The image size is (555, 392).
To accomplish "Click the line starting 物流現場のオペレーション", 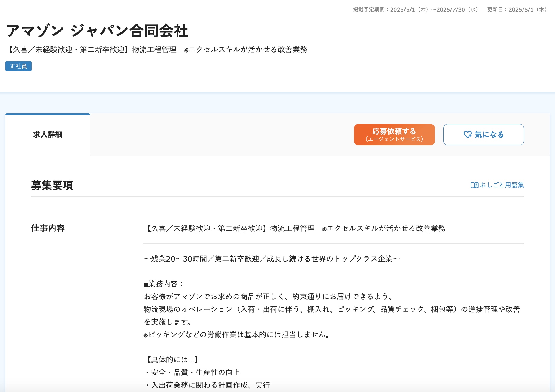I will pos(332,309).
